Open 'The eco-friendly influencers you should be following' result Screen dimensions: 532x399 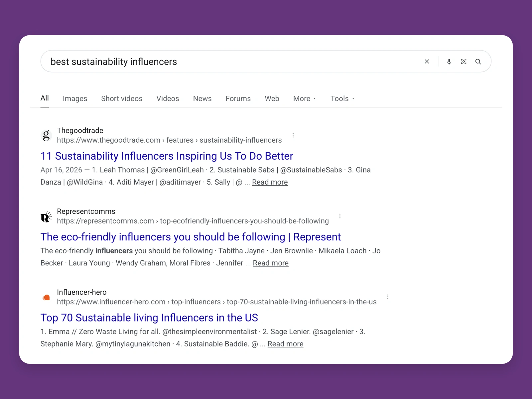click(191, 237)
